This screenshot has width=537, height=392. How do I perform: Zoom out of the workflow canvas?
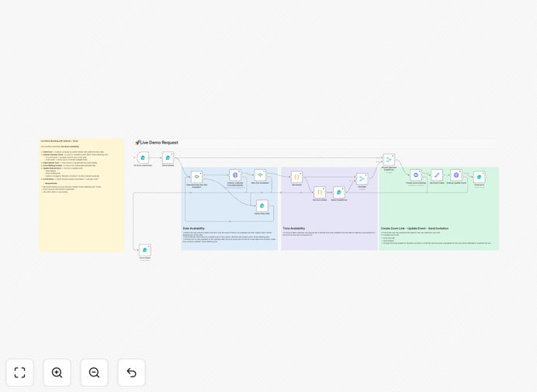[94, 373]
